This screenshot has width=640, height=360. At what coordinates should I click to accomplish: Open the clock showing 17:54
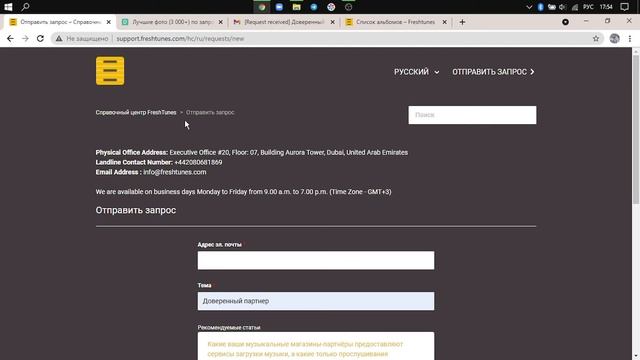pos(606,7)
